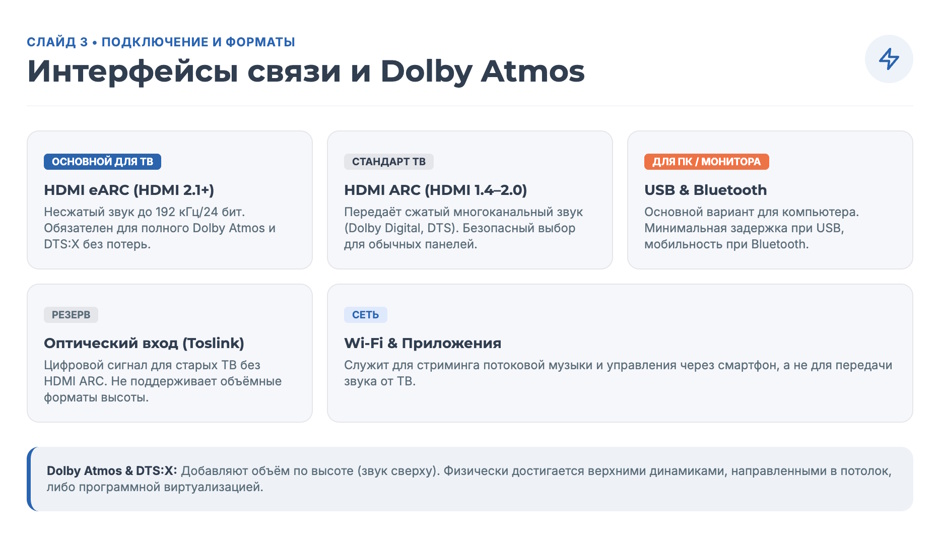This screenshot has height=540, width=940.
Task: Click the lightning bolt icon top right
Action: 888,59
